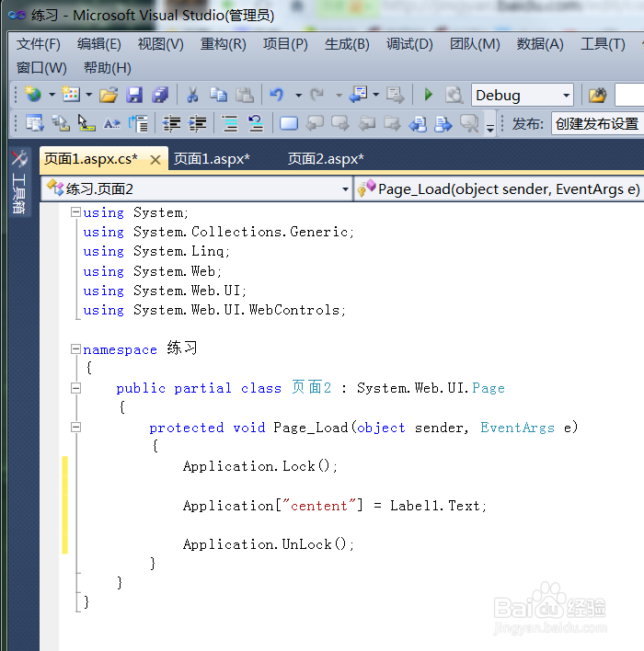Click the Redo arrow icon
644x651 pixels.
click(x=317, y=95)
